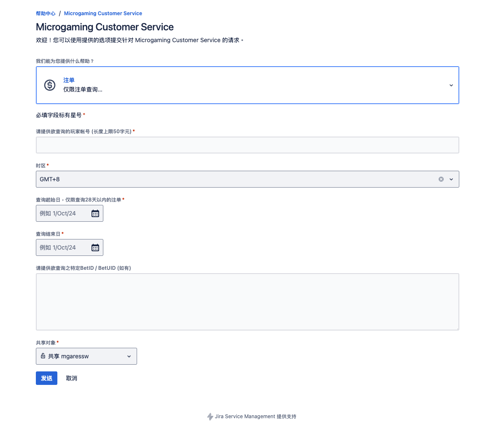This screenshot has width=504, height=430.
Task: Click the Jira Service Management lightning logo
Action: (210, 417)
